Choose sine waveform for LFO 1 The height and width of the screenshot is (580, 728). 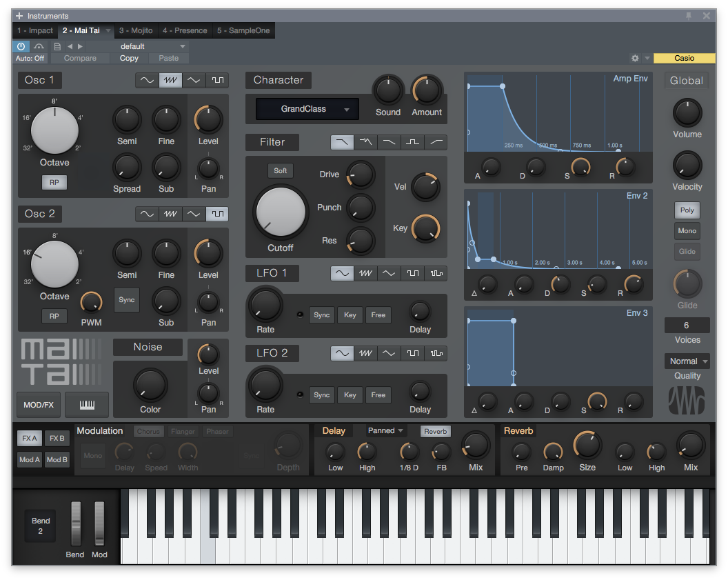tap(342, 273)
